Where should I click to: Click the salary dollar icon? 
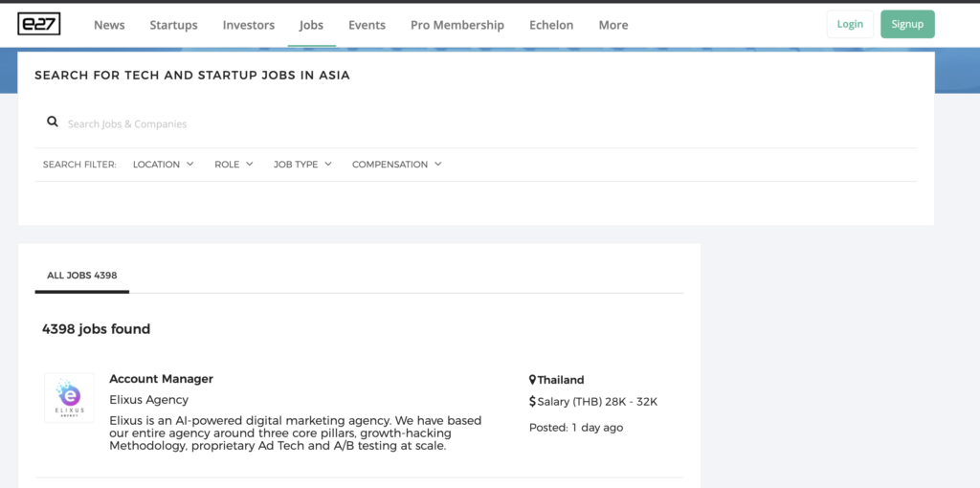(532, 401)
